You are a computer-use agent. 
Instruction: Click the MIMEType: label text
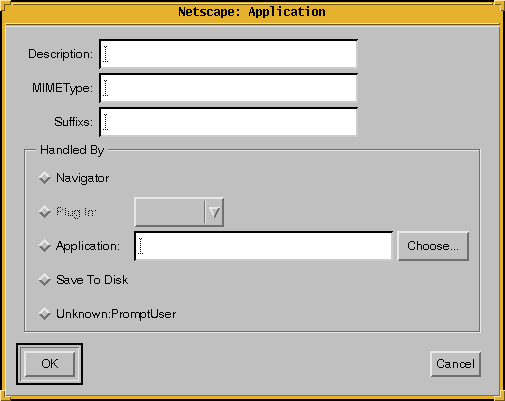tap(62, 88)
